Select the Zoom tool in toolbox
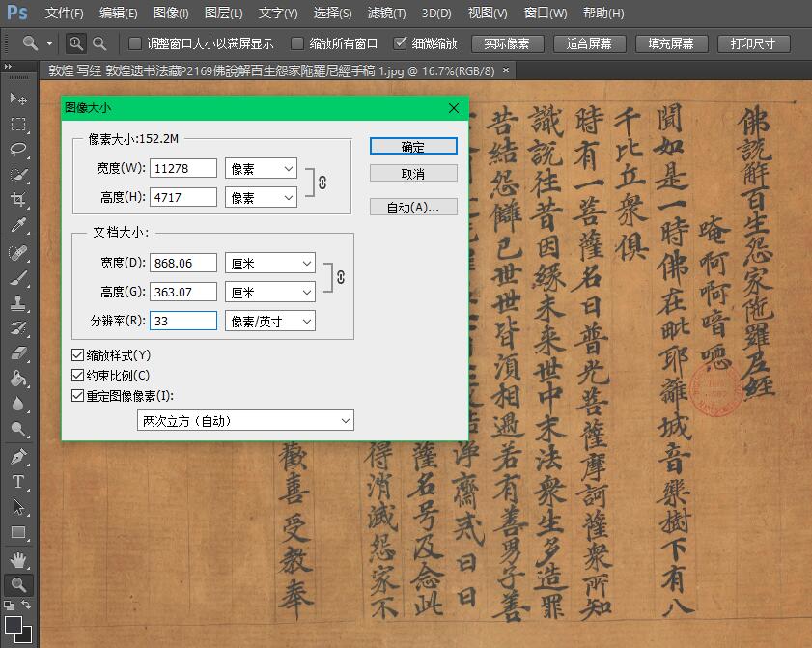The height and width of the screenshot is (648, 812). 18,585
